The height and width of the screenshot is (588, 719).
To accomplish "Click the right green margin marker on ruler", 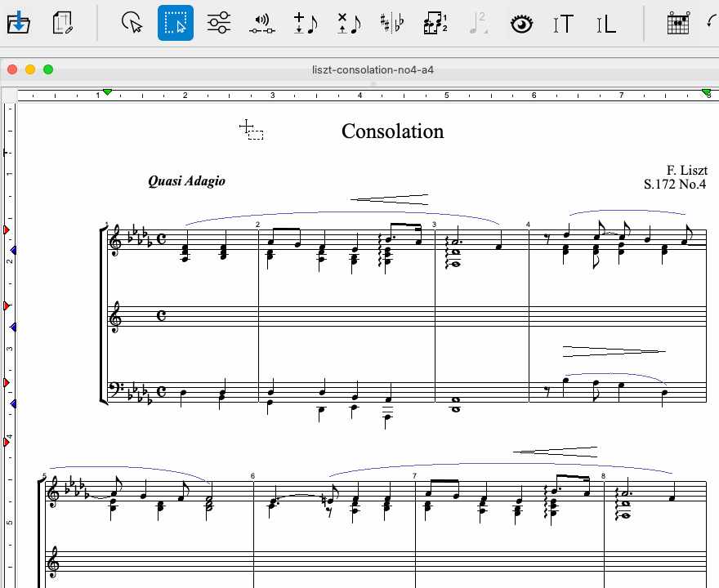I will click(706, 92).
